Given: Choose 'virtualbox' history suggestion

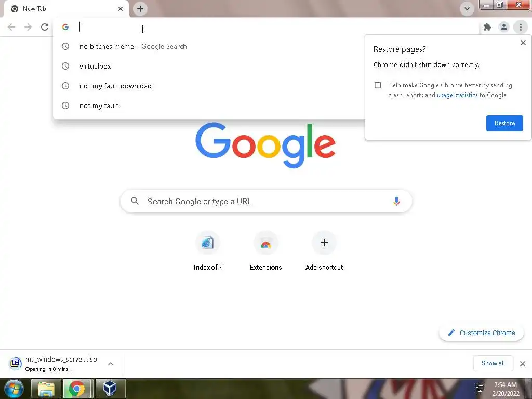Looking at the screenshot, I should [x=209, y=66].
